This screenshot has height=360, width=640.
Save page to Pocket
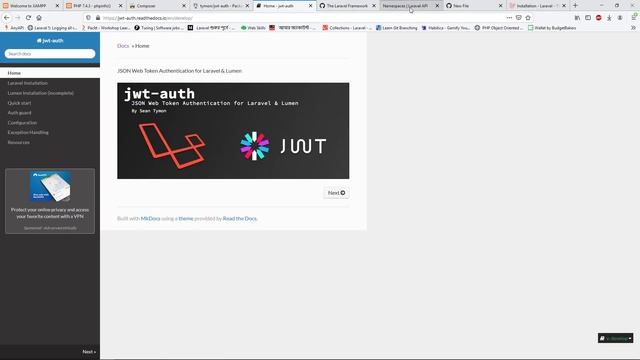518,18
